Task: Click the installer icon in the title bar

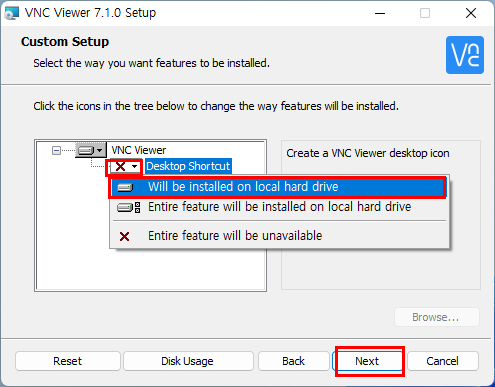Action: (12, 13)
